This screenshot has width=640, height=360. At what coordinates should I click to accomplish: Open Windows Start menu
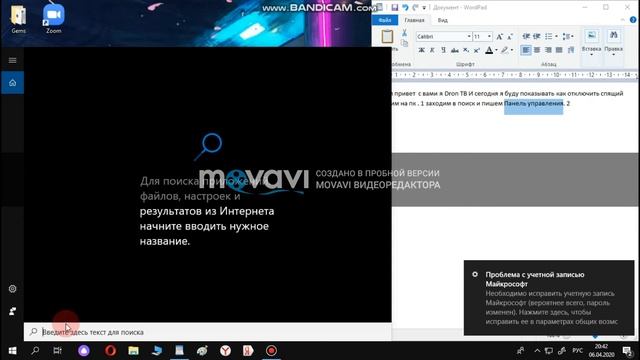(12, 351)
